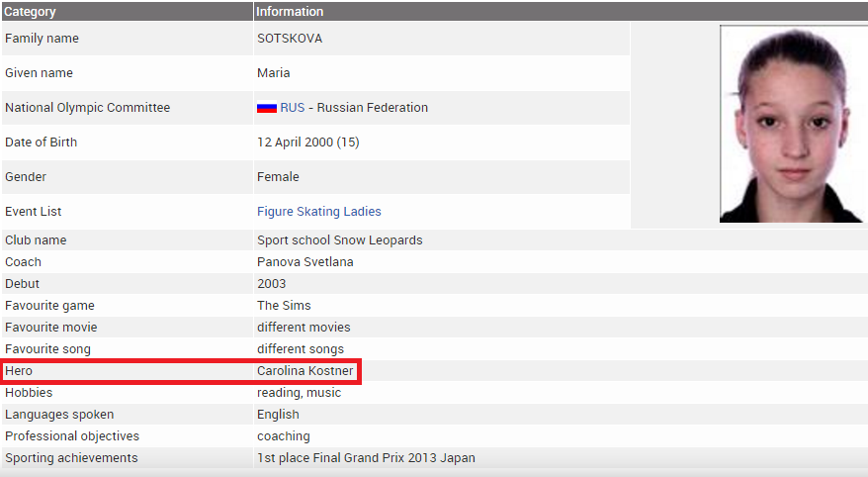Select the family name SOTSKOVA
The width and height of the screenshot is (868, 477).
click(290, 39)
